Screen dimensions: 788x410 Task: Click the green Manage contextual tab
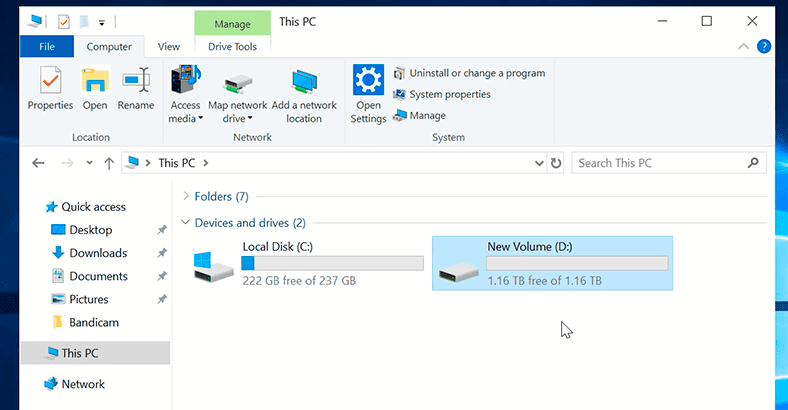click(232, 24)
